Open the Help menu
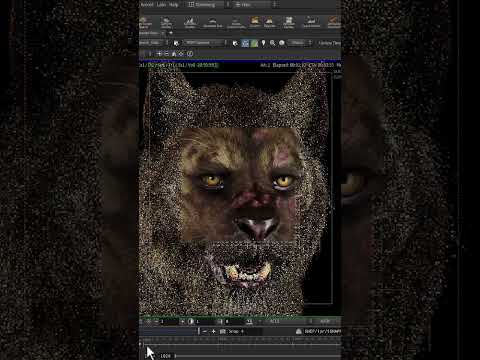Viewport: 480px width, 360px height. pyautogui.click(x=174, y=5)
